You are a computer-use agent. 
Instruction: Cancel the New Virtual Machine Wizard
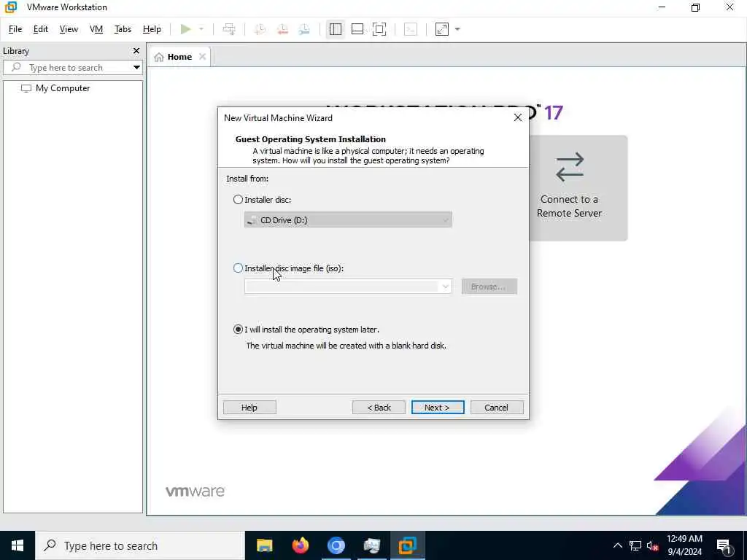(x=496, y=408)
